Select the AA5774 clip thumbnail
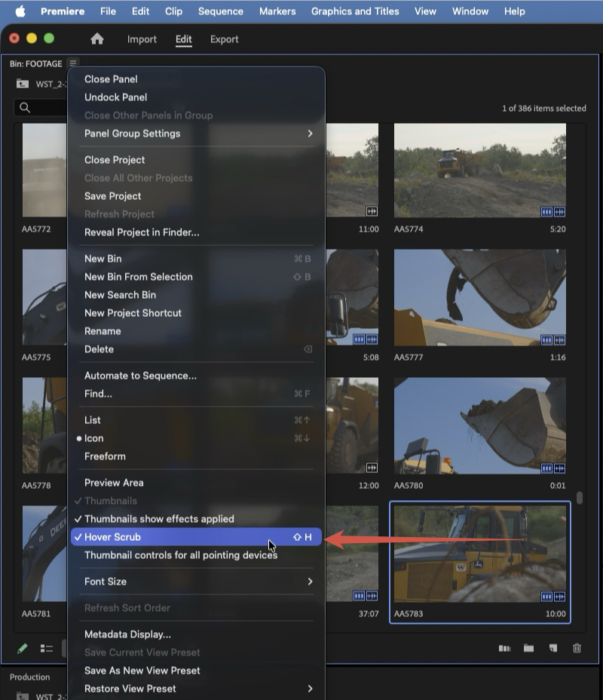 pos(480,170)
